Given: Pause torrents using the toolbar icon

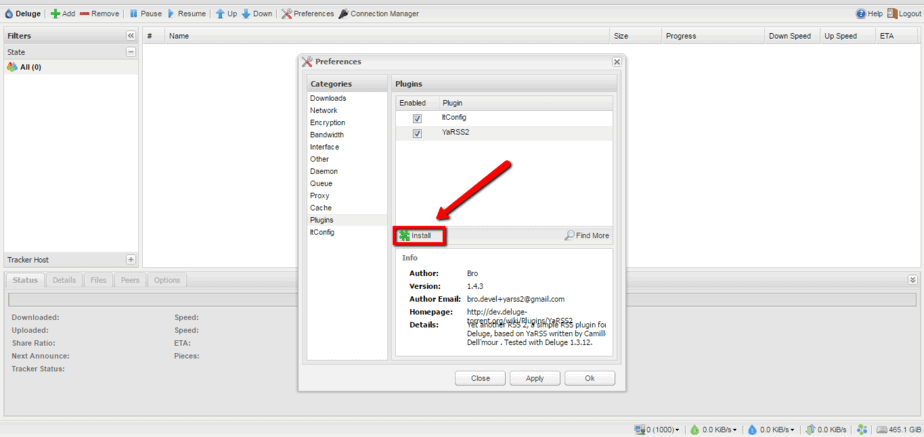Looking at the screenshot, I should 133,14.
